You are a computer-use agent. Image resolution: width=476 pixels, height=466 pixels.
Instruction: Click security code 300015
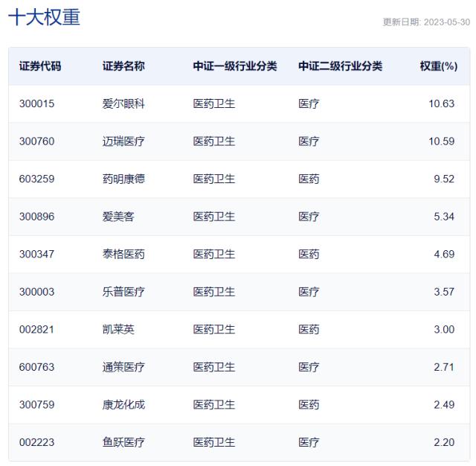[36, 103]
